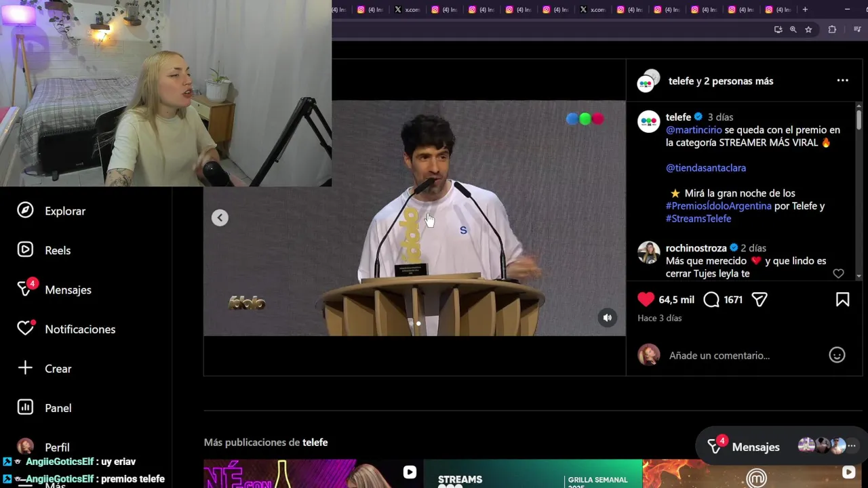Click the telefe y 2 personas más header

coord(721,81)
